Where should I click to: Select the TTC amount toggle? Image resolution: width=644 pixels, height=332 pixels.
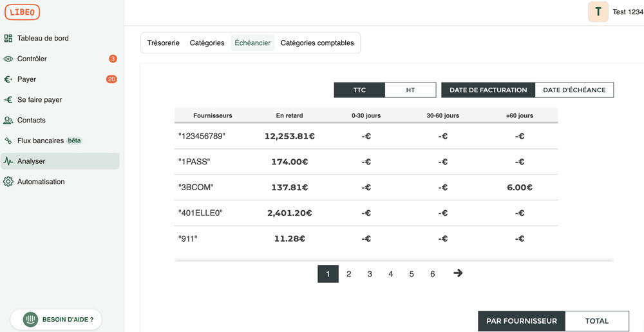[x=359, y=90]
